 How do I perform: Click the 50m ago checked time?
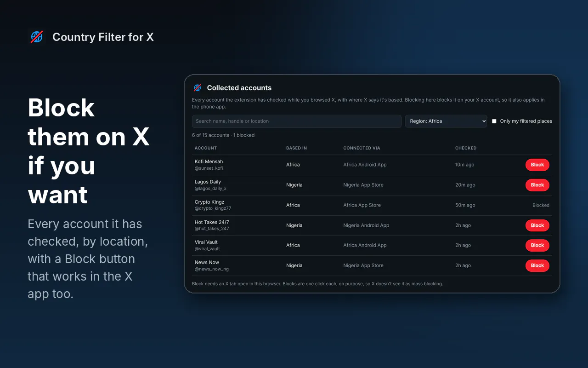[x=465, y=205]
